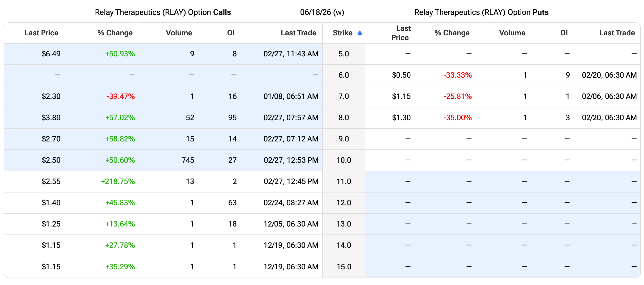Select call volume 745
The height and width of the screenshot is (285, 644).
coord(188,160)
